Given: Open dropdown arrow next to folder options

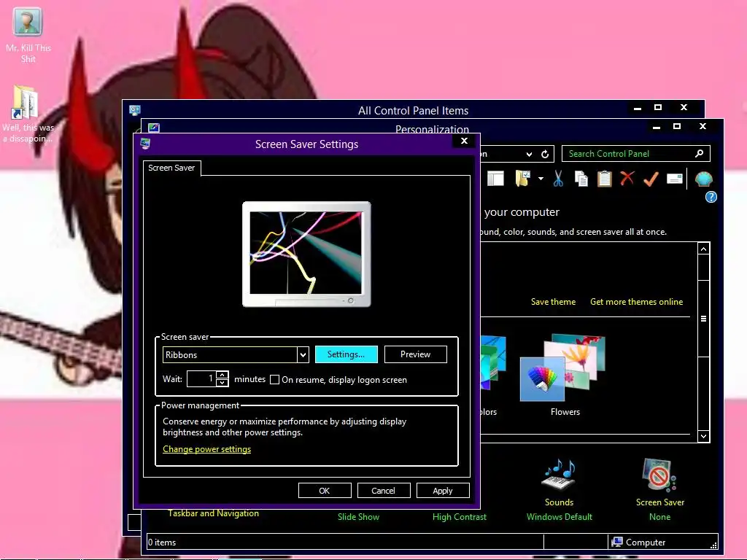Looking at the screenshot, I should 541,179.
